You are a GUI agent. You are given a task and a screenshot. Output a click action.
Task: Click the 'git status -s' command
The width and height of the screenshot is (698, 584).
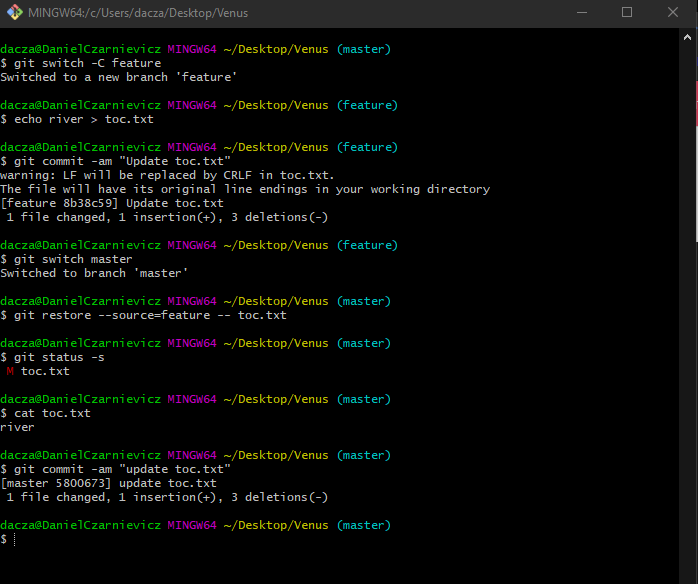pos(62,357)
